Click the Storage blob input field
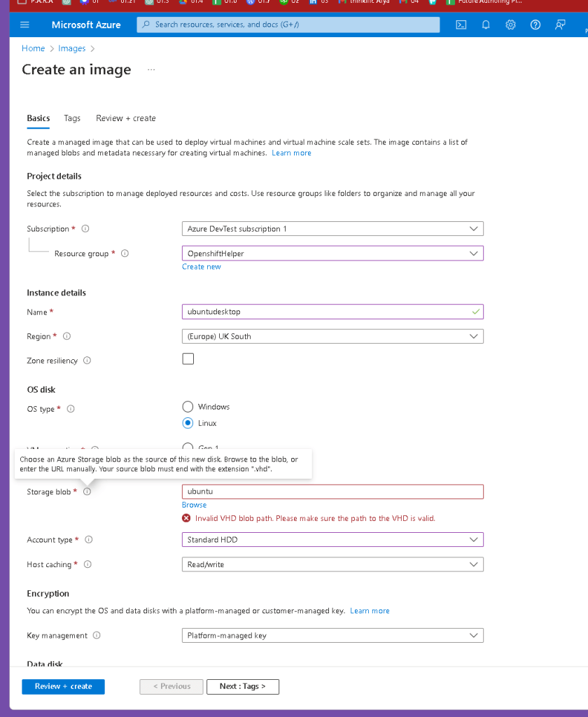Image resolution: width=588 pixels, height=717 pixels. [332, 492]
